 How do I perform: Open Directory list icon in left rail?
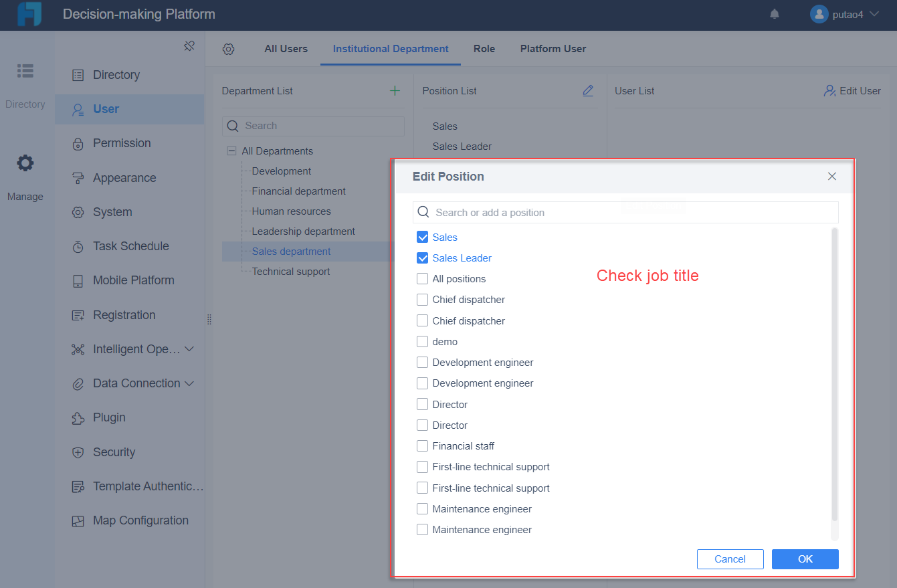[x=25, y=70]
